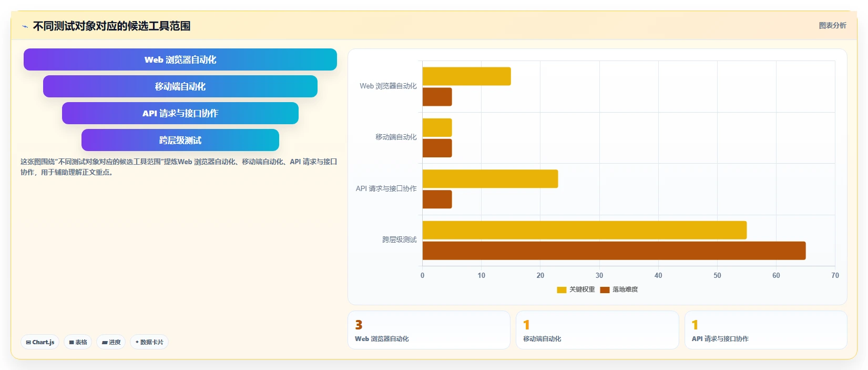Click the description paragraph under the funnel
The image size is (868, 370).
(x=179, y=167)
